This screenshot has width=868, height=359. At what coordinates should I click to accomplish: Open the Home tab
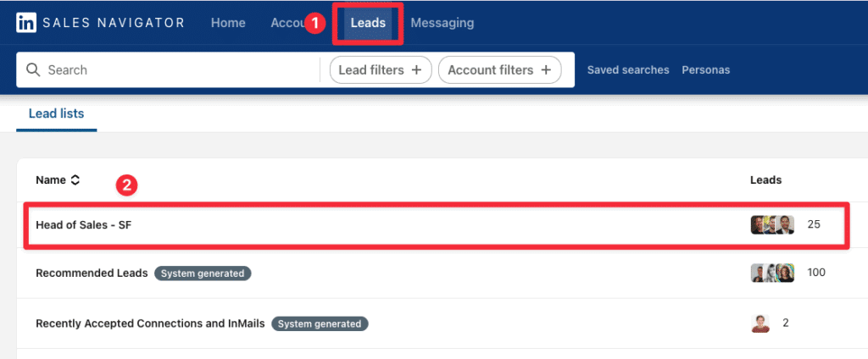[x=228, y=23]
